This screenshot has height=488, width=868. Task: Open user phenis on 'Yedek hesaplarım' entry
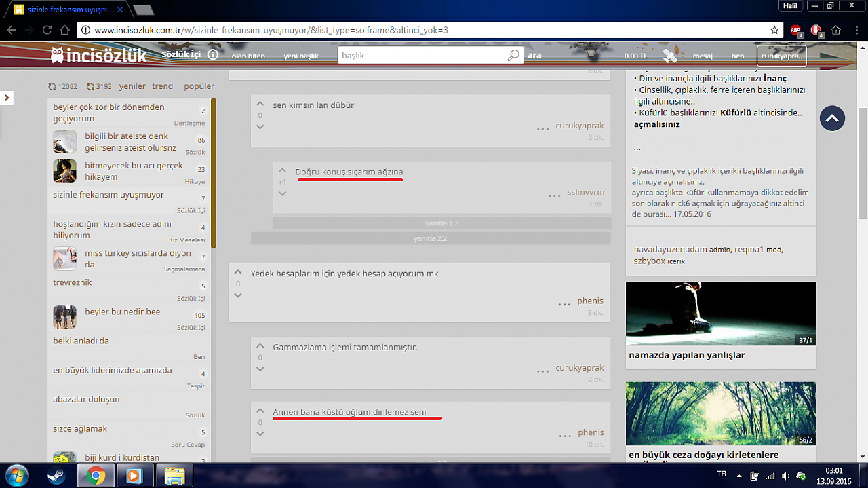[x=590, y=301]
